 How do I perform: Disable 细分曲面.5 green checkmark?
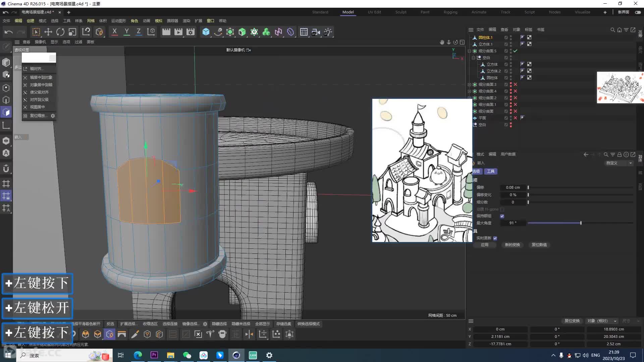pos(516,51)
